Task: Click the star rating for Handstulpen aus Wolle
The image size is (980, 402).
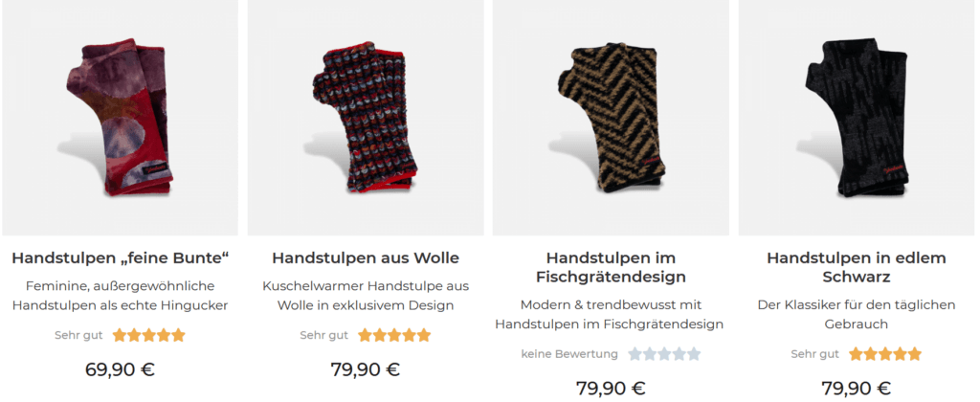Action: [x=394, y=335]
